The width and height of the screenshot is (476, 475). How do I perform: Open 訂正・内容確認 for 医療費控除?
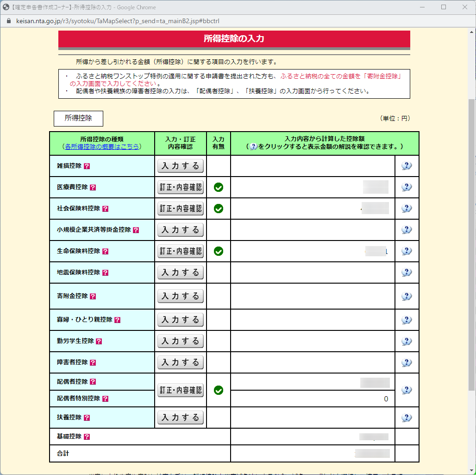[180, 187]
